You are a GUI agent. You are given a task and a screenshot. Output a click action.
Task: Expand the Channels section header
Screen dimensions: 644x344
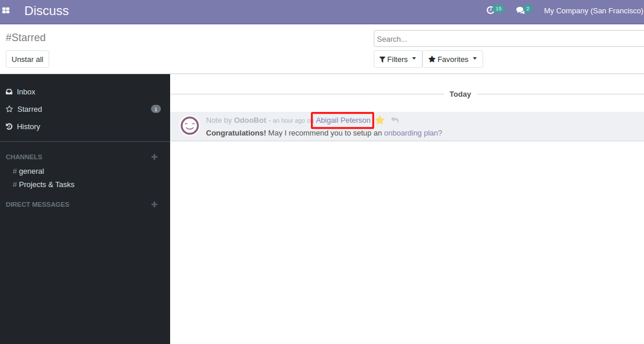(x=24, y=156)
